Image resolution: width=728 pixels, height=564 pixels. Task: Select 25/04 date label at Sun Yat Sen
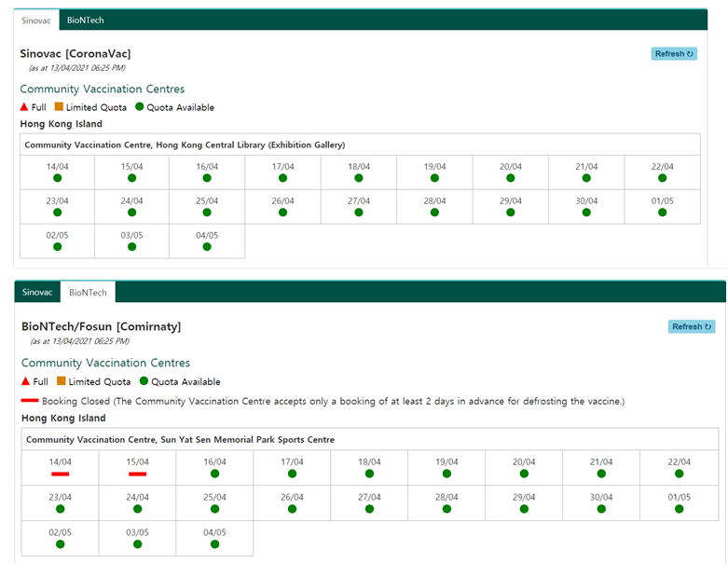point(214,497)
